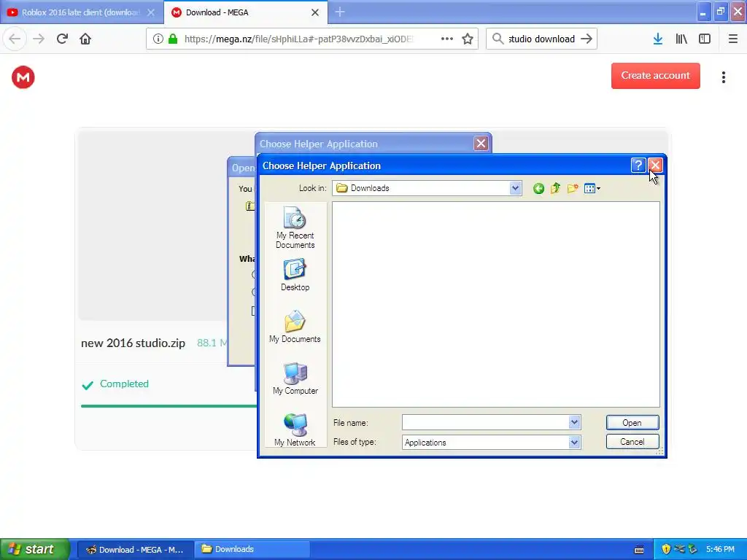Go to Firefox home page icon
747x560 pixels.
pyautogui.click(x=85, y=39)
